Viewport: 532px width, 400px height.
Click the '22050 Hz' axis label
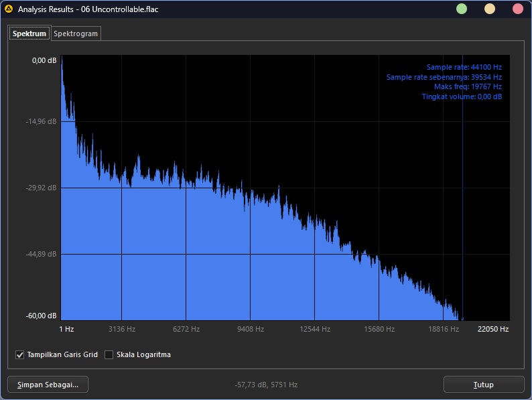493,329
